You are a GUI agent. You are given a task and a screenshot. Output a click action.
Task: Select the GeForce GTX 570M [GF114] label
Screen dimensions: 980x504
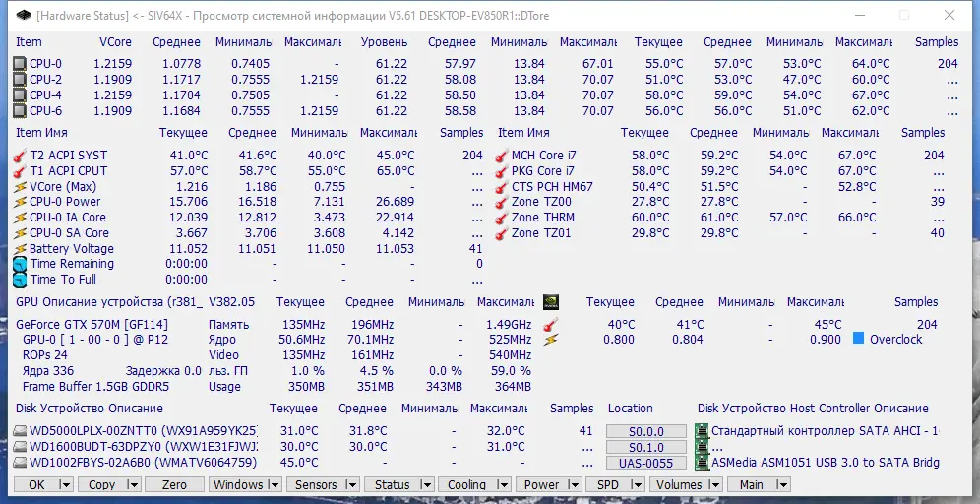[x=92, y=325]
